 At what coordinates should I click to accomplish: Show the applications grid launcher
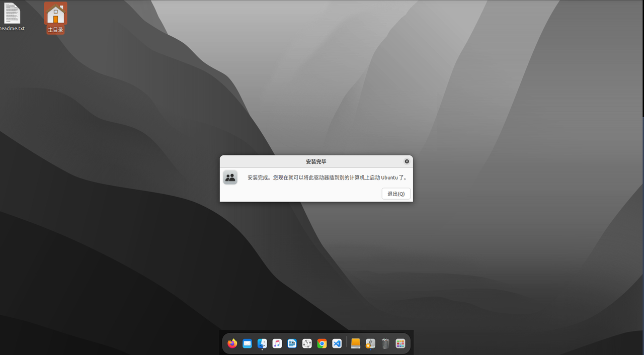(x=400, y=343)
